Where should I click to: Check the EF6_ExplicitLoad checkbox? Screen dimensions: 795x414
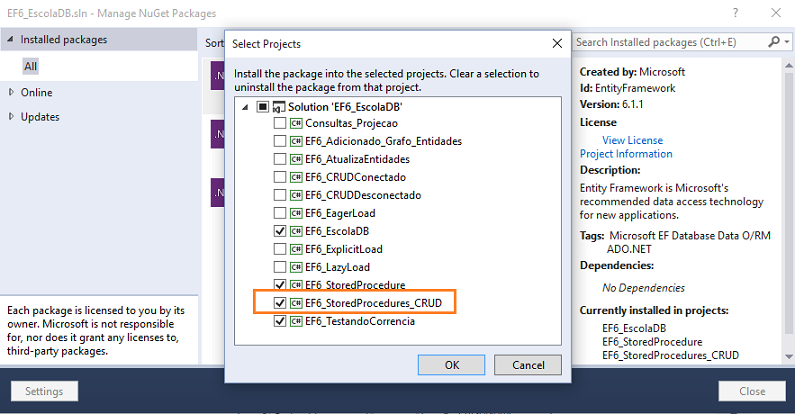[x=279, y=249]
